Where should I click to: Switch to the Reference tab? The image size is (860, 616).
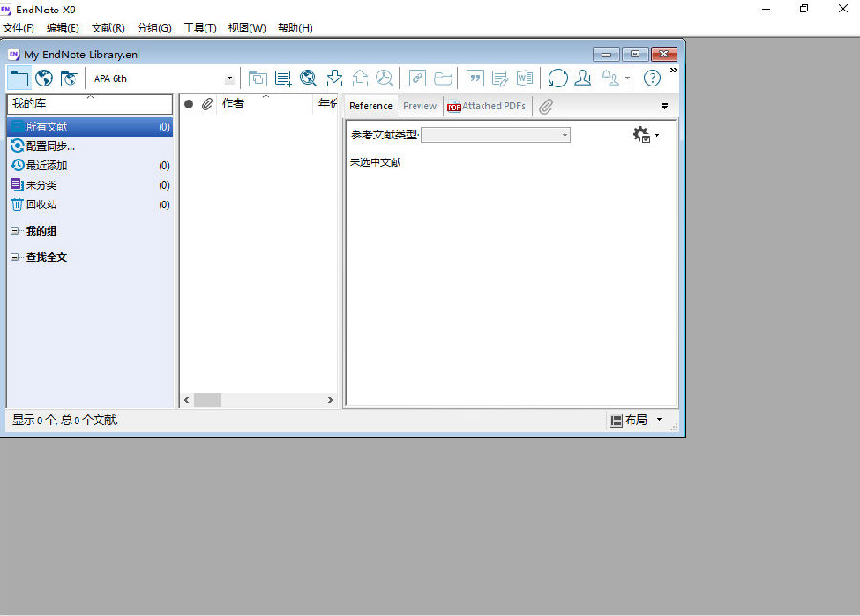click(x=371, y=106)
